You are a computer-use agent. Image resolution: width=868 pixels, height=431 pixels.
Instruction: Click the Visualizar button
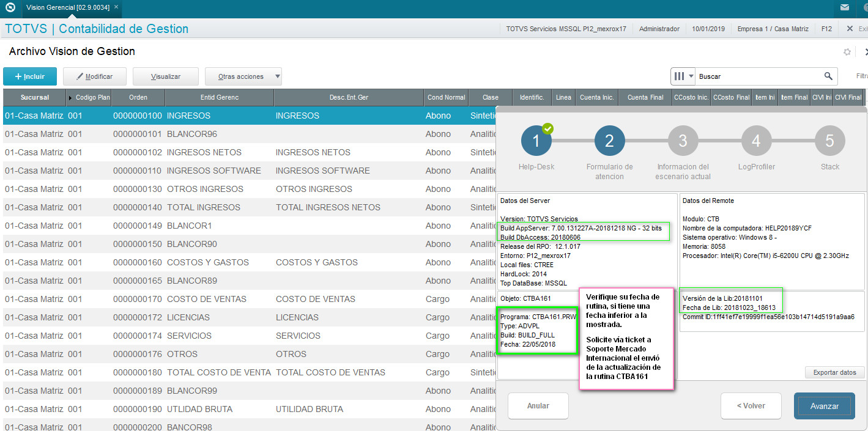[166, 76]
